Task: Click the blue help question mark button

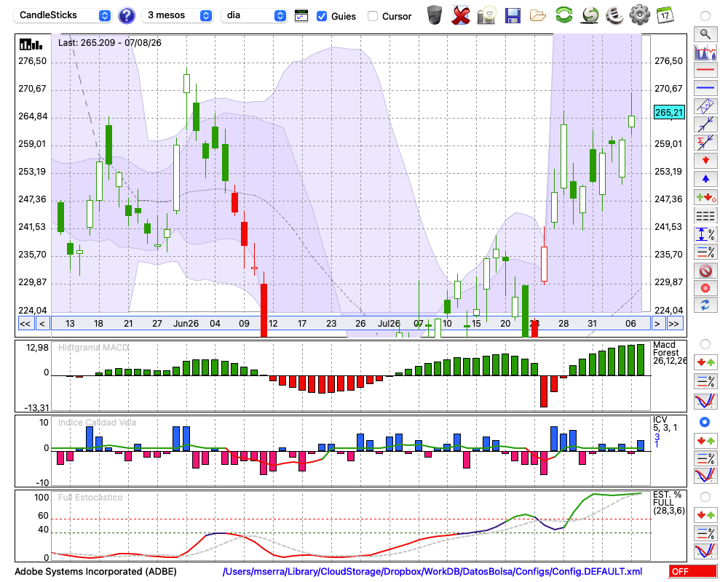Action: tap(126, 16)
